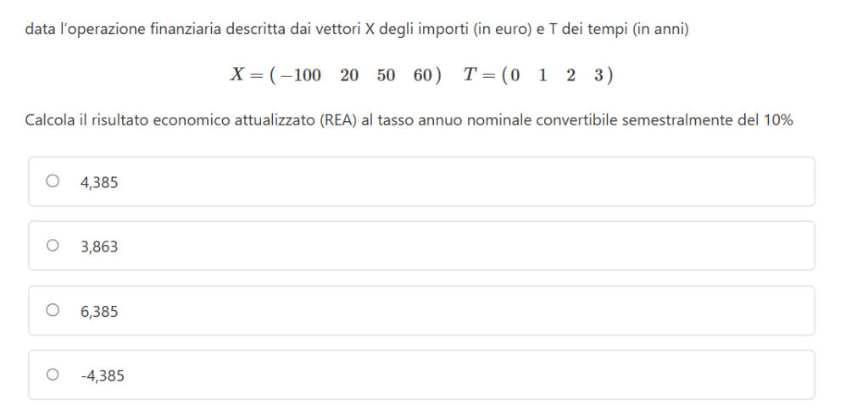Click the answer text "3,863"
The image size is (868, 416).
point(99,247)
